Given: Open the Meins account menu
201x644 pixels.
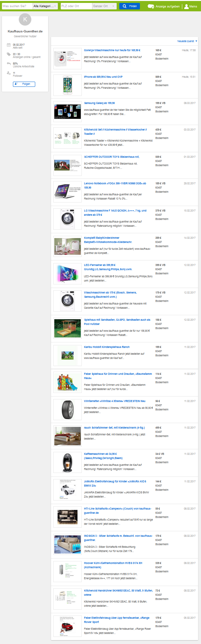Looking at the screenshot, I should [x=191, y=6].
